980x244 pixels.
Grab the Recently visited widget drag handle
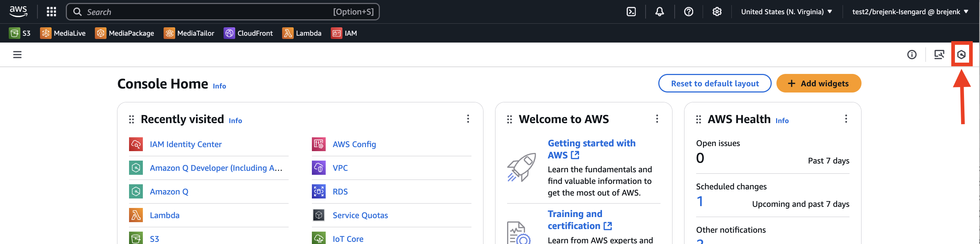coord(132,119)
